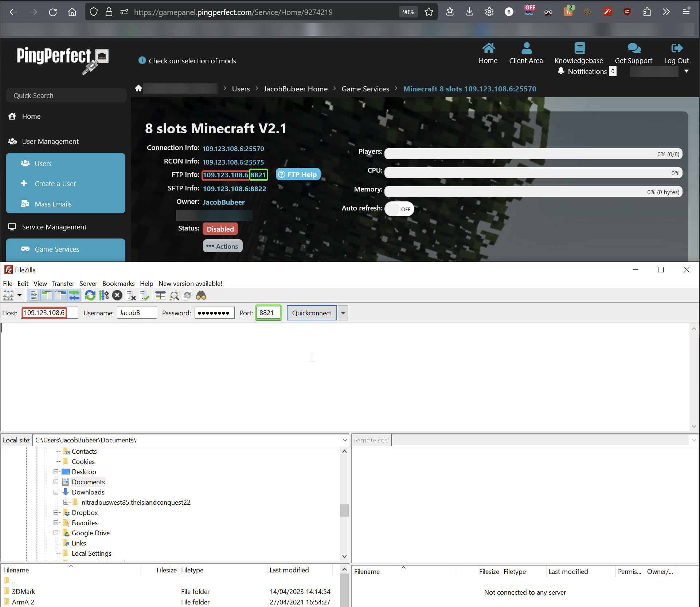Click the Username input field
The image size is (700, 607).
(137, 313)
